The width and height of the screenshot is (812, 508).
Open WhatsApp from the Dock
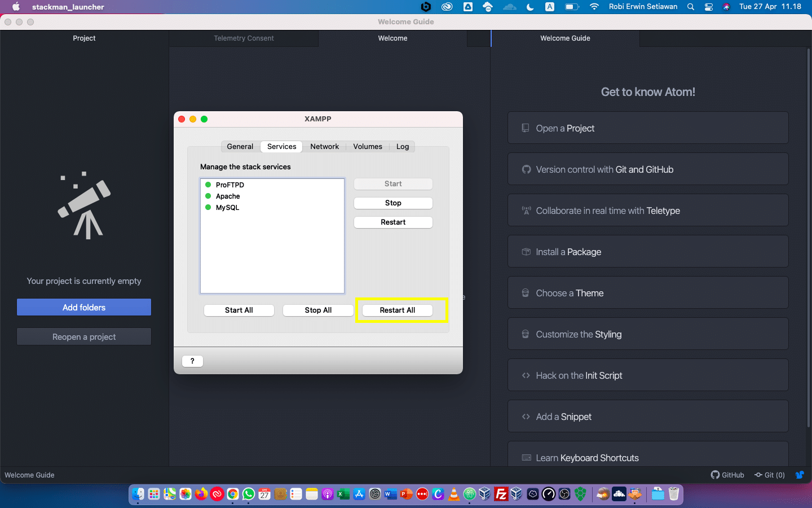249,494
